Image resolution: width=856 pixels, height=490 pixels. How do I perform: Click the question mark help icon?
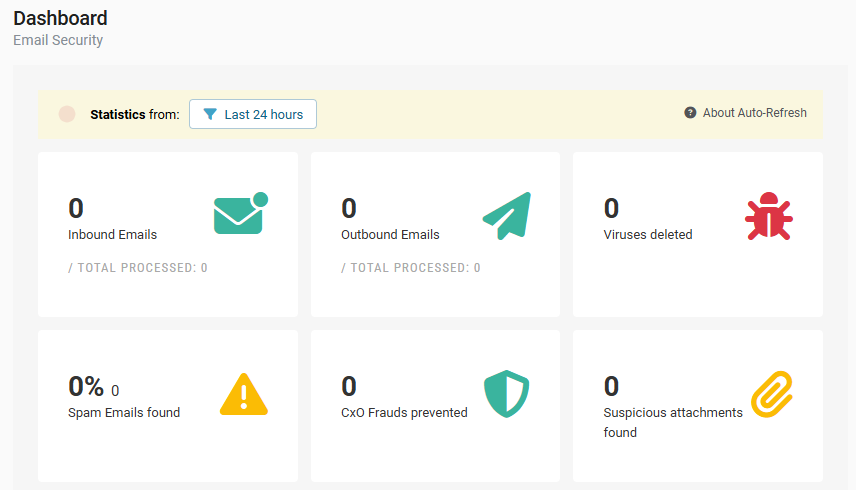690,113
